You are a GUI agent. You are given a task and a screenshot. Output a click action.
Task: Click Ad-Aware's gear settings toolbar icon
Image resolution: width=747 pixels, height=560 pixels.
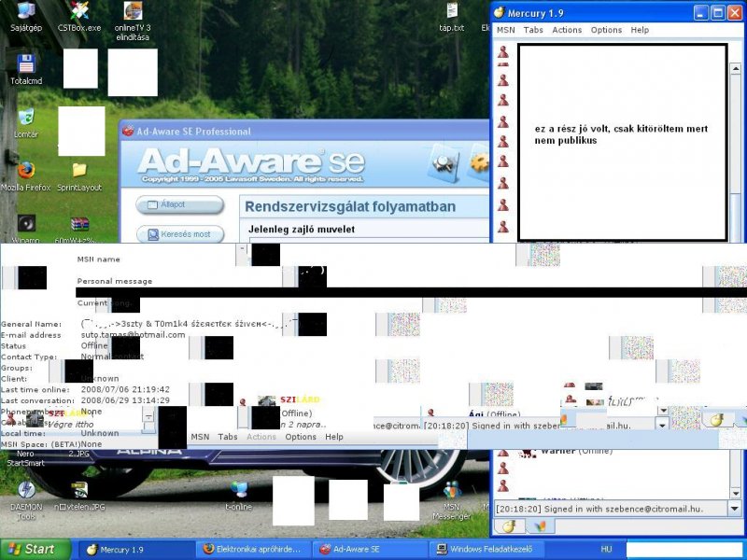coord(478,163)
